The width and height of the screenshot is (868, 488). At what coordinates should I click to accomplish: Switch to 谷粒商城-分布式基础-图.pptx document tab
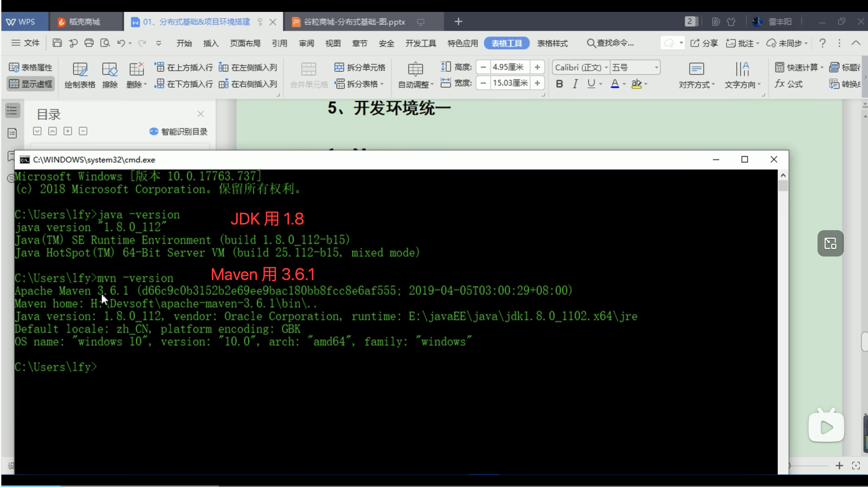click(354, 22)
